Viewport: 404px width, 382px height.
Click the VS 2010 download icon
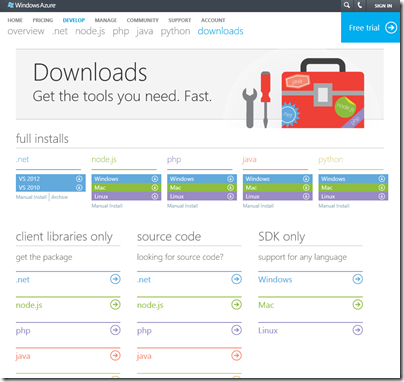pos(79,188)
